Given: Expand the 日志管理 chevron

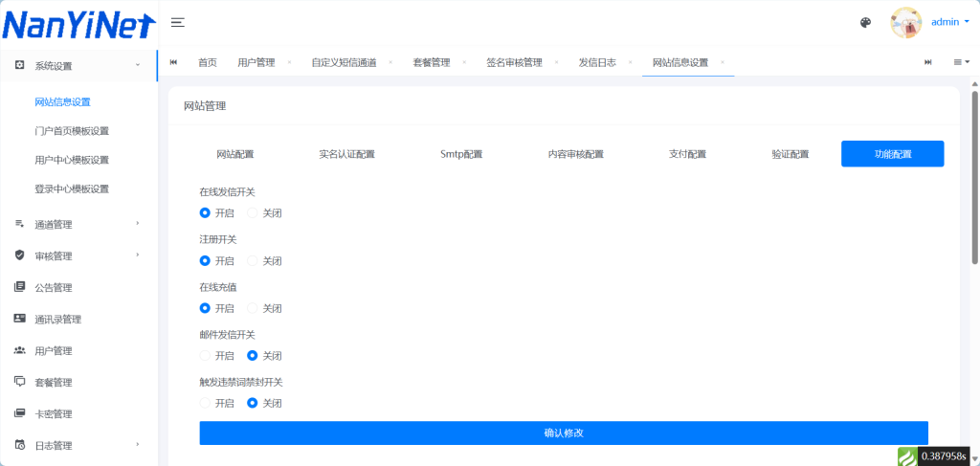Looking at the screenshot, I should point(138,444).
